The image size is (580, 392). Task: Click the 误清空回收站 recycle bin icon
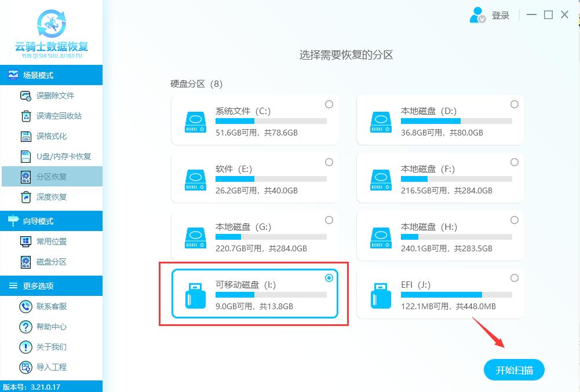26,116
